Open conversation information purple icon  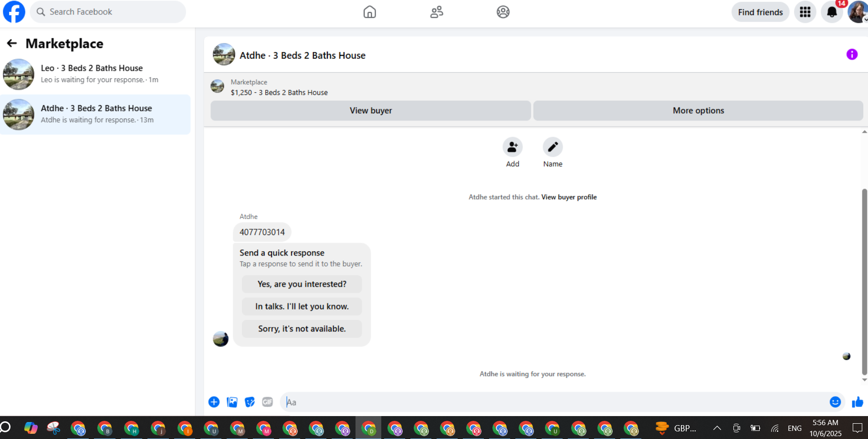click(x=852, y=54)
